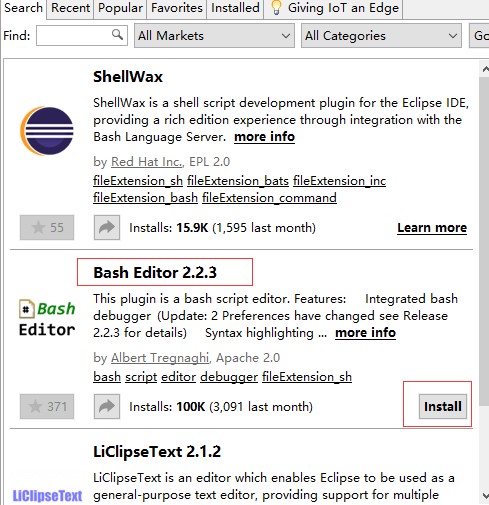The width and height of the screenshot is (489, 505).
Task: Click the lightbulb icon on the IoT tab
Action: point(276,8)
